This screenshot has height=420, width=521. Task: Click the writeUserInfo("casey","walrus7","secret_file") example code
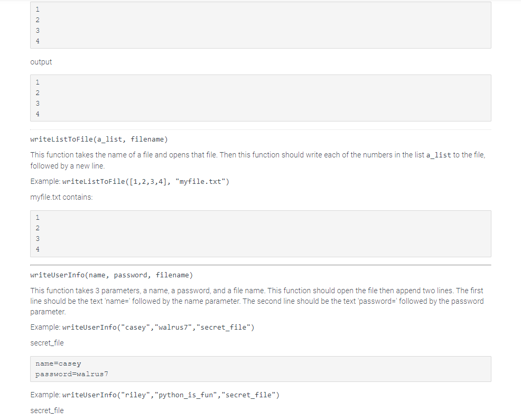(x=158, y=327)
